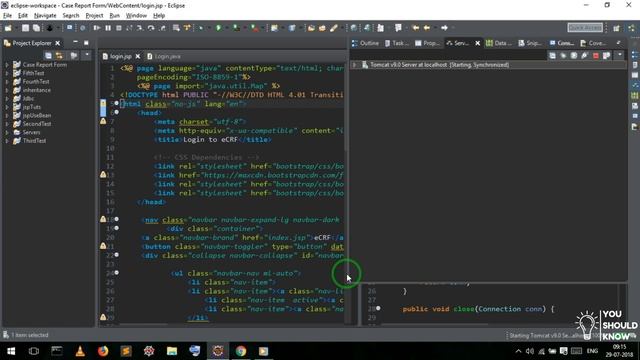Click the Step Into toolbar icon
The image size is (640, 360).
(x=140, y=28)
